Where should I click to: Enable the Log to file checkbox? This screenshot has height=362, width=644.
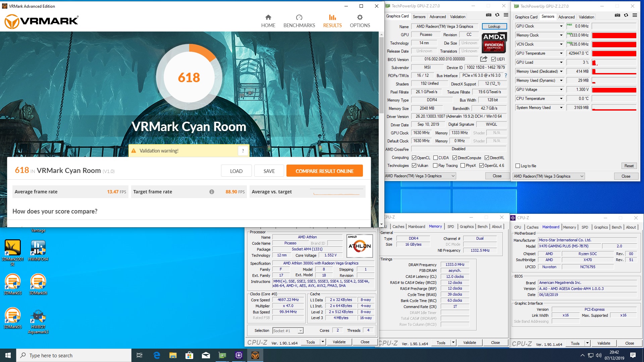tap(518, 166)
